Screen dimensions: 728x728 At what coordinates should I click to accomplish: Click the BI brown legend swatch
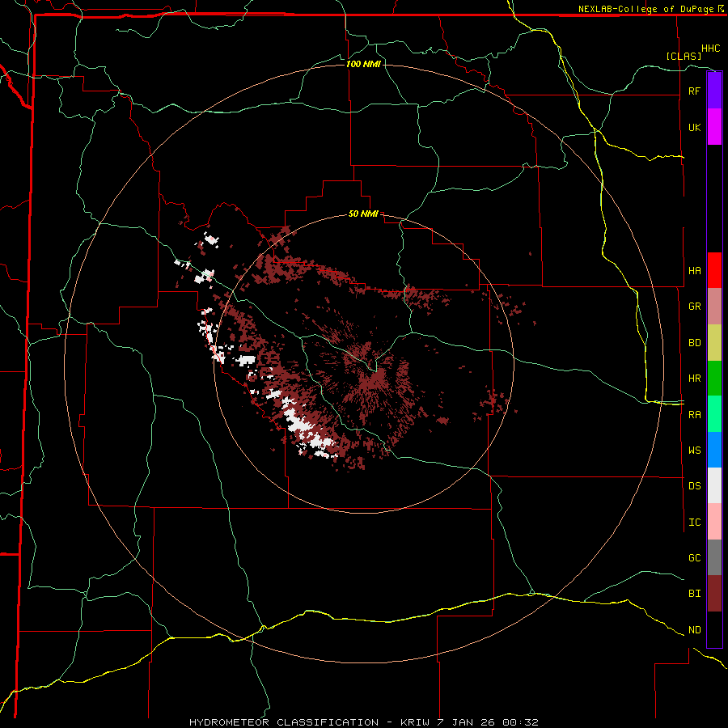click(714, 594)
